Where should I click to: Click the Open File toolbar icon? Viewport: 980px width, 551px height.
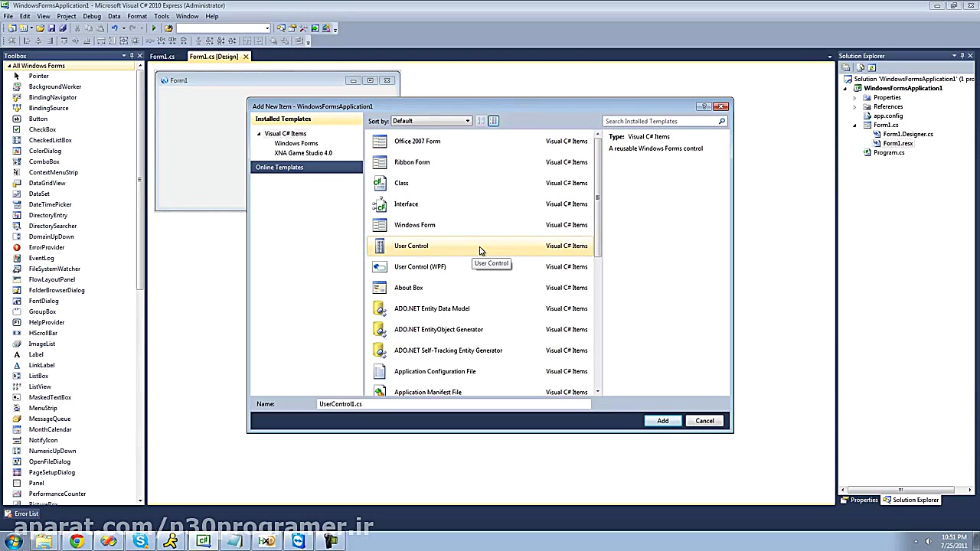click(x=40, y=28)
